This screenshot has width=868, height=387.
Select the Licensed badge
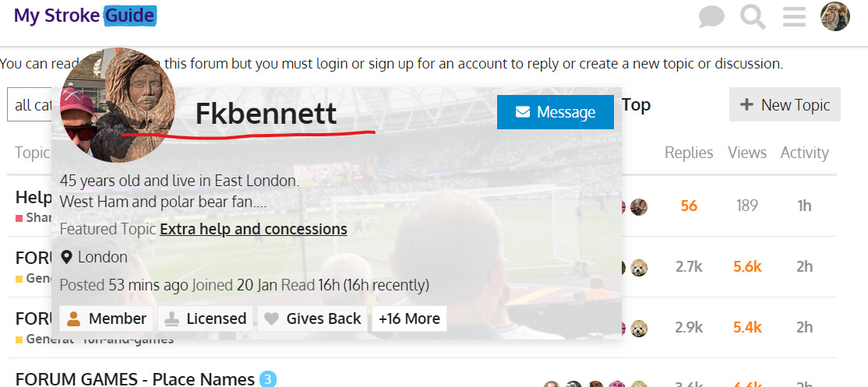coord(205,318)
